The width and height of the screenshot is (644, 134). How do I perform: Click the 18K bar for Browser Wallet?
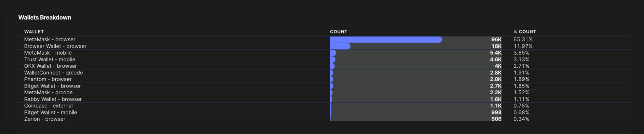[x=340, y=46]
